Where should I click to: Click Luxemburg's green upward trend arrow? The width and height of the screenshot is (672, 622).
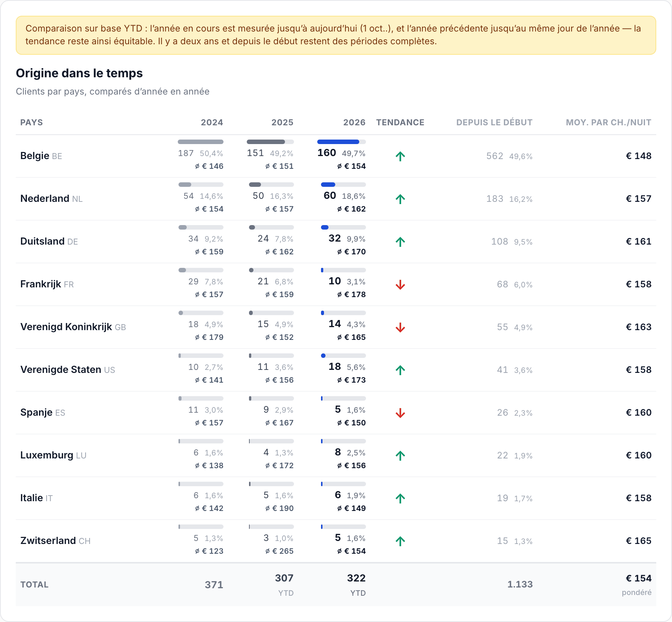[x=400, y=455]
